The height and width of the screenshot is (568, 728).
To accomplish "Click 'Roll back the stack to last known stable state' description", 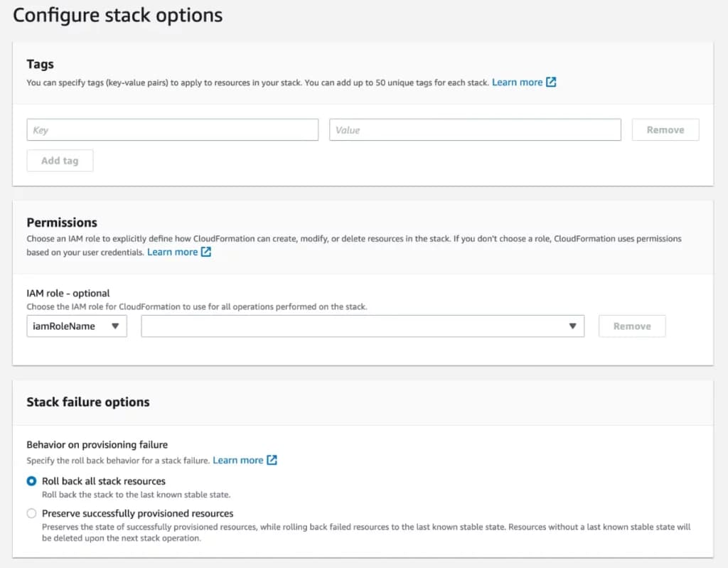I will 136,495.
